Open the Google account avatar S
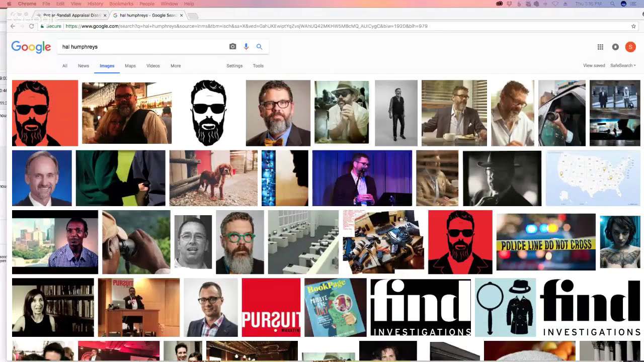644x362 pixels. point(630,47)
